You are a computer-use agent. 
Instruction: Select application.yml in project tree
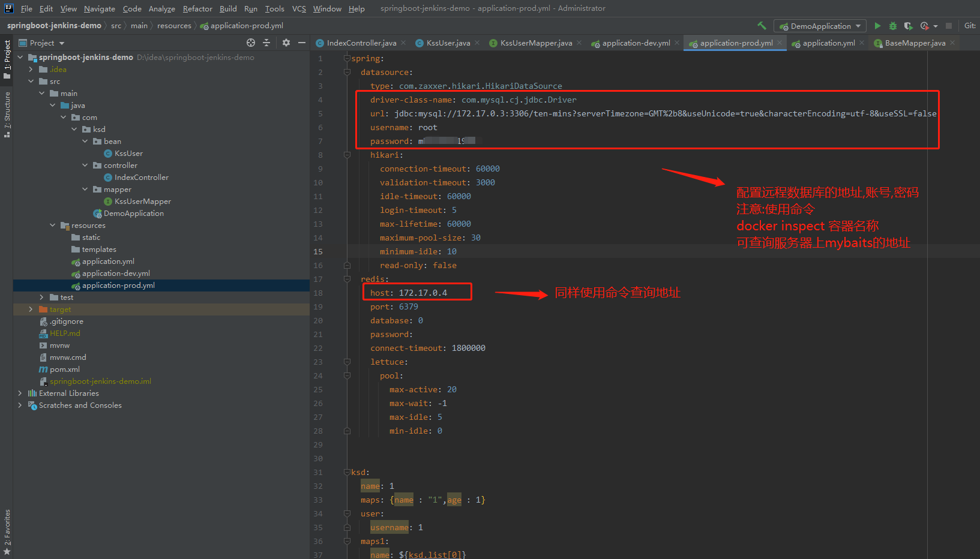pos(108,261)
